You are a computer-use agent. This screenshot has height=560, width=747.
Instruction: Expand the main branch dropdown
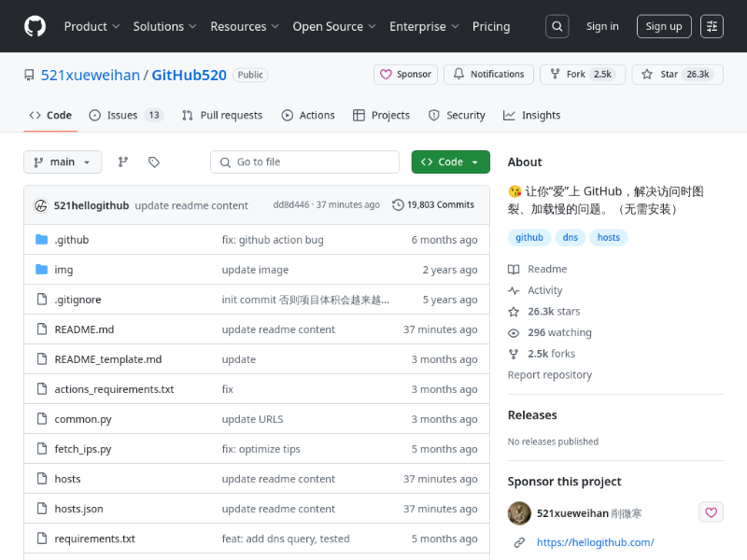pos(63,162)
